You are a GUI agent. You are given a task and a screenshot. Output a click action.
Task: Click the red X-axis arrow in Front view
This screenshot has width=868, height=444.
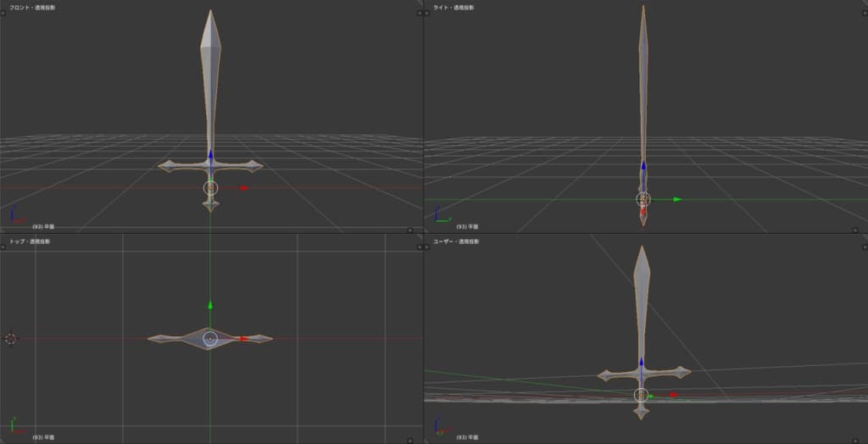243,188
